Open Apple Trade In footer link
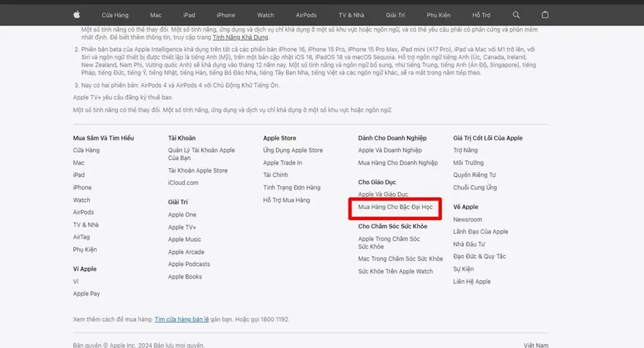This screenshot has width=644, height=348. point(282,163)
